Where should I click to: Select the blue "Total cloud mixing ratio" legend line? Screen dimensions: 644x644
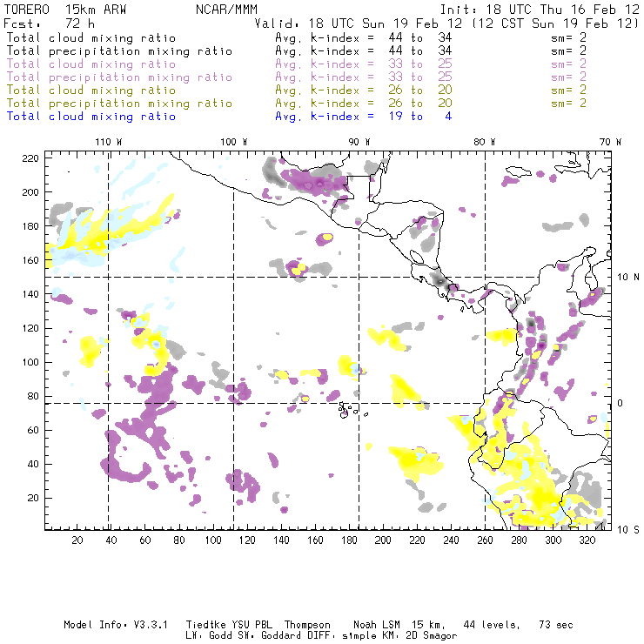click(91, 117)
